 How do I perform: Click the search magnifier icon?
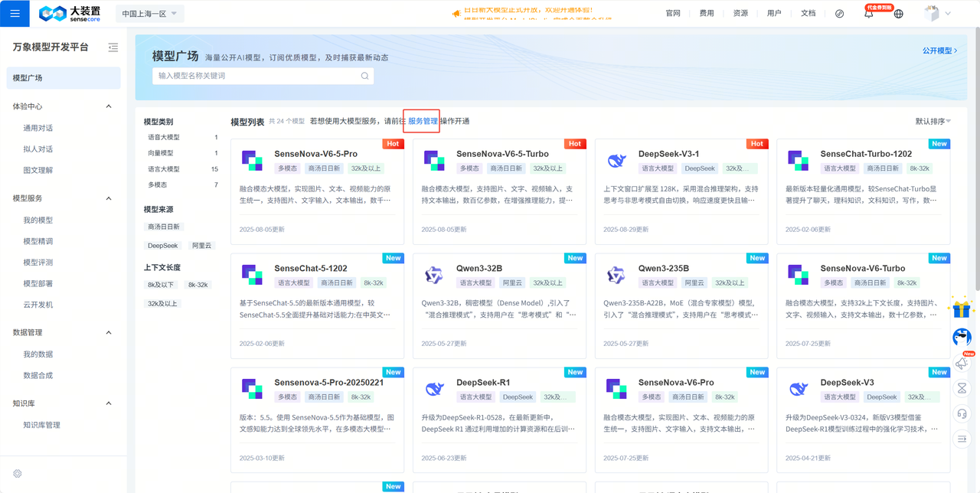tap(365, 76)
